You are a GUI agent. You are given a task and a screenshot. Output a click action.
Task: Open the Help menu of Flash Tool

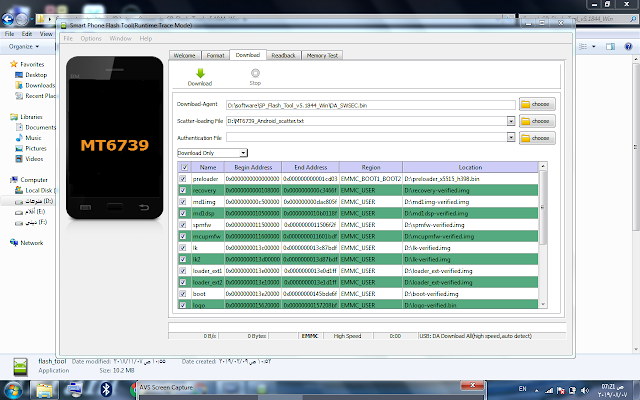[146, 38]
